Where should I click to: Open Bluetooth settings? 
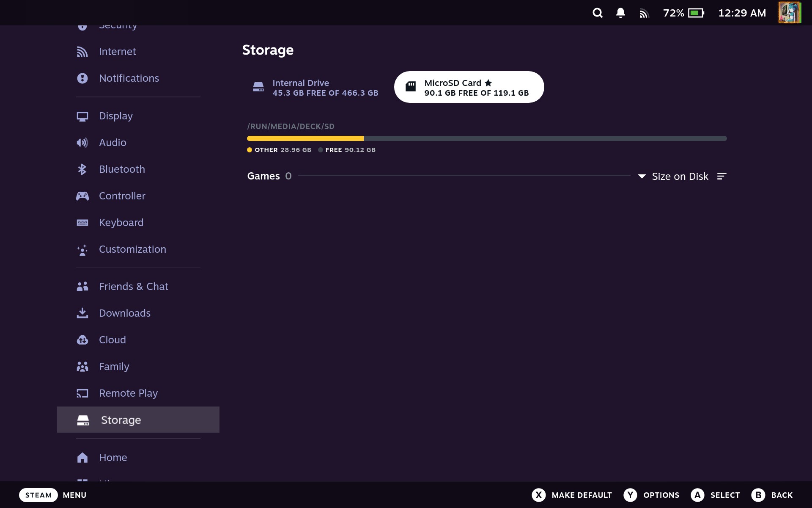138,169
